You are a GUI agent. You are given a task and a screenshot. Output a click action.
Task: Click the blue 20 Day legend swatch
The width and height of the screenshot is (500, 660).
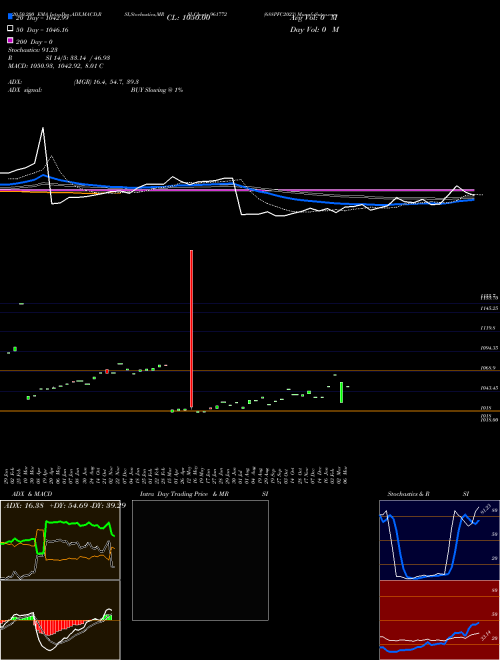[11, 16]
